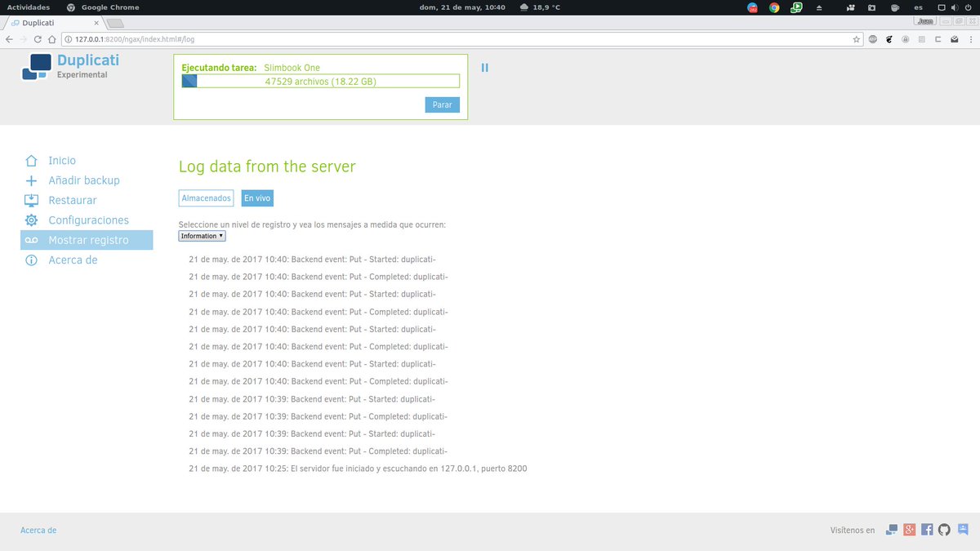The width and height of the screenshot is (980, 551).
Task: Click the server started log entry at 10:25
Action: (358, 469)
